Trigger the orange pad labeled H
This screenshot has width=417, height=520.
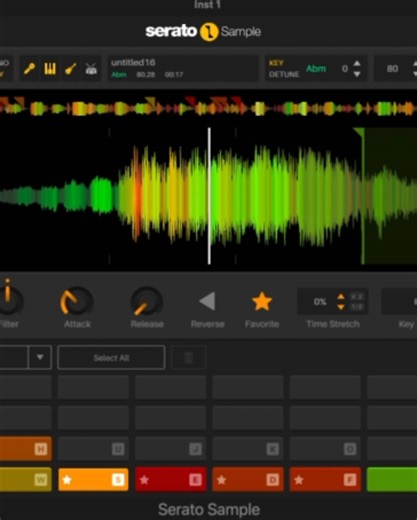point(25,449)
